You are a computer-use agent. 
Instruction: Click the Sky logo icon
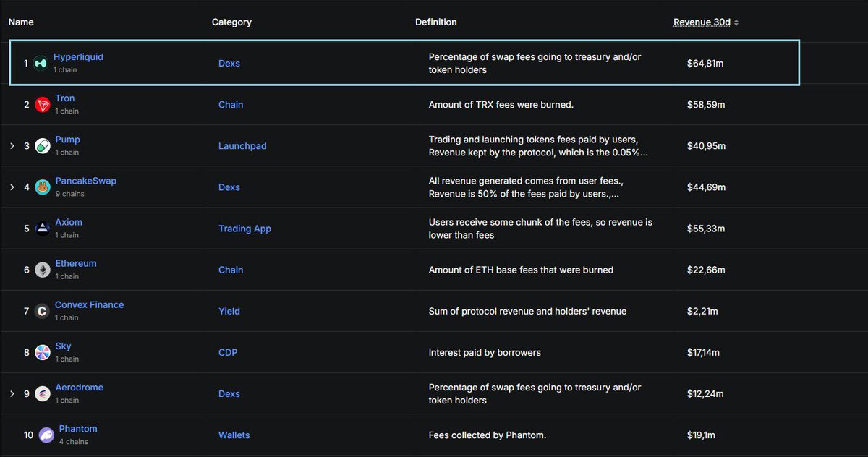42,352
